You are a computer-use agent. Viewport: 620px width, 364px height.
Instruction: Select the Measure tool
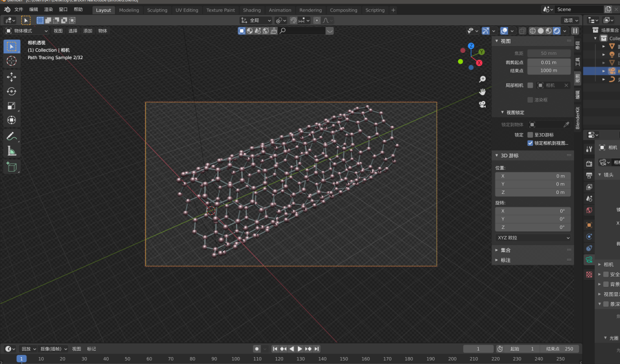click(x=12, y=151)
